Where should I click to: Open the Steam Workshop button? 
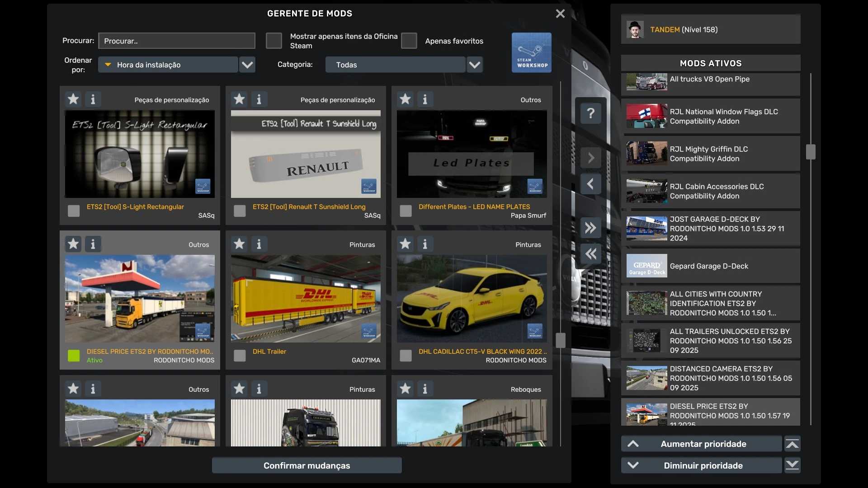point(531,52)
